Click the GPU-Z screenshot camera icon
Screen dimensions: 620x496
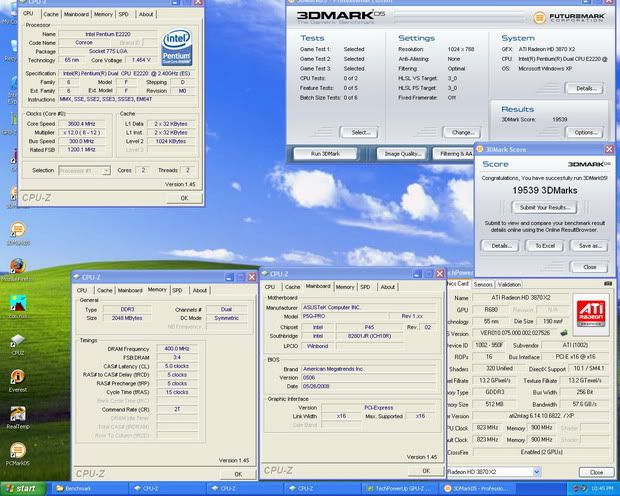pos(608,284)
